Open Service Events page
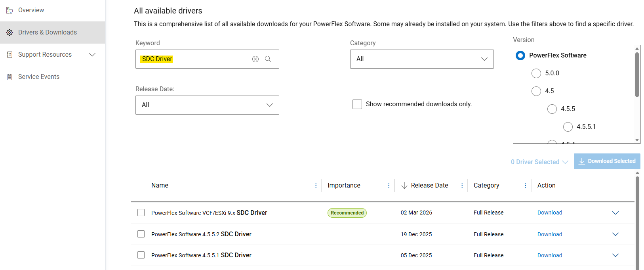 (x=39, y=77)
